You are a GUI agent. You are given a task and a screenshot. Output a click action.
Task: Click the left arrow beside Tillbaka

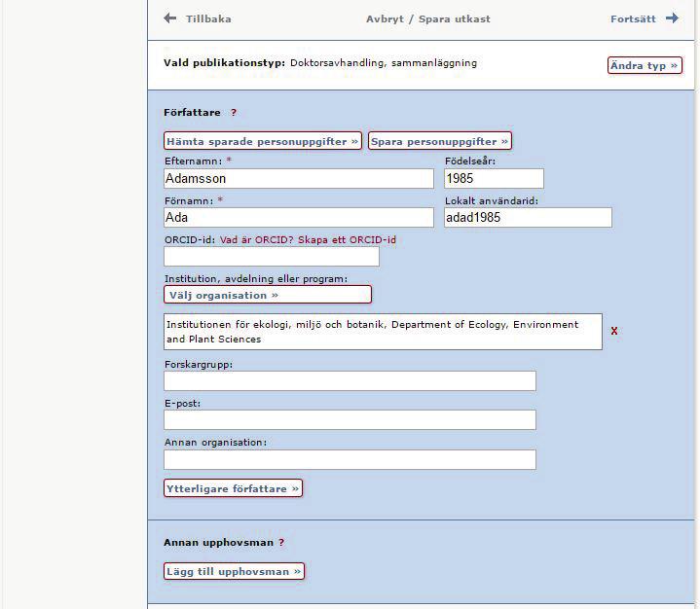[x=169, y=18]
